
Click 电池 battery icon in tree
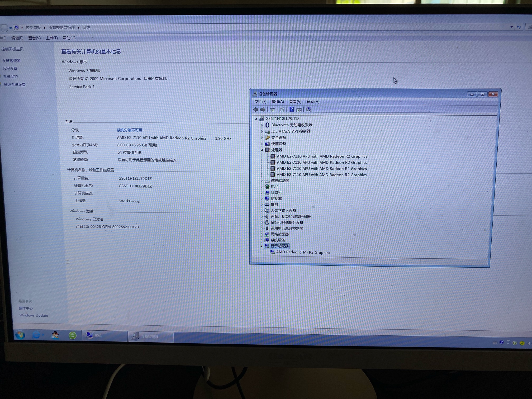click(x=267, y=187)
